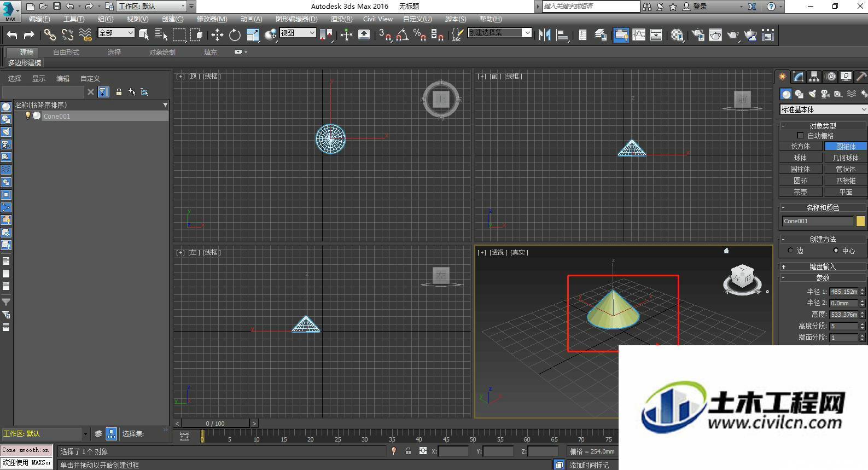Click the 球体 object button
Image resolution: width=868 pixels, height=470 pixels.
pos(800,158)
